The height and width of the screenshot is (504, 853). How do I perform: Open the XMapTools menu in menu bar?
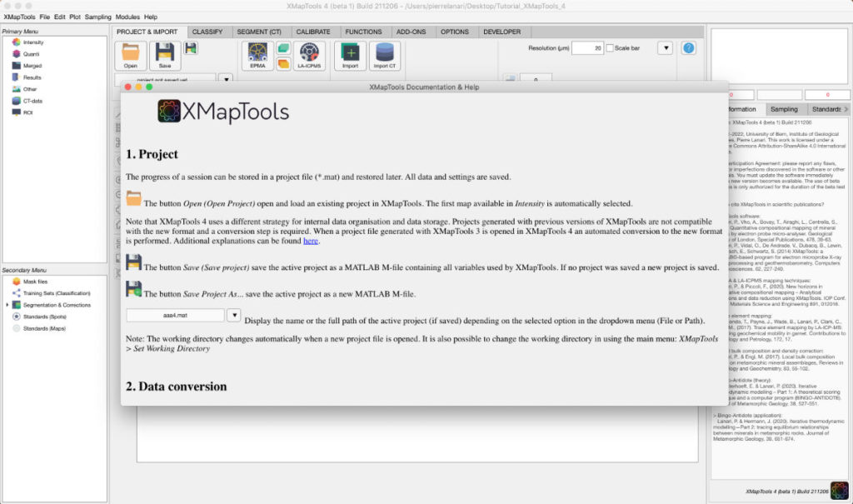tap(19, 17)
